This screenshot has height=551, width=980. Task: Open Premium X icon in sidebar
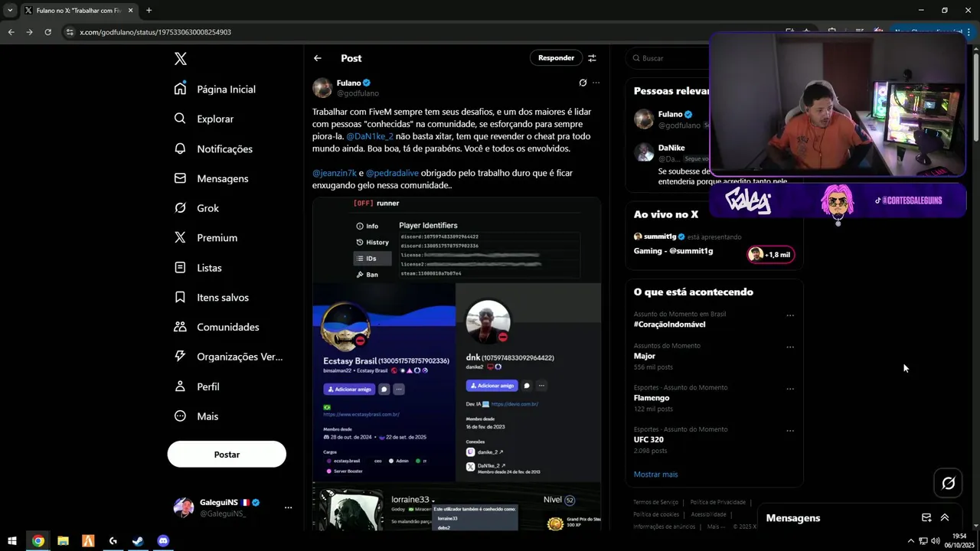[180, 238]
